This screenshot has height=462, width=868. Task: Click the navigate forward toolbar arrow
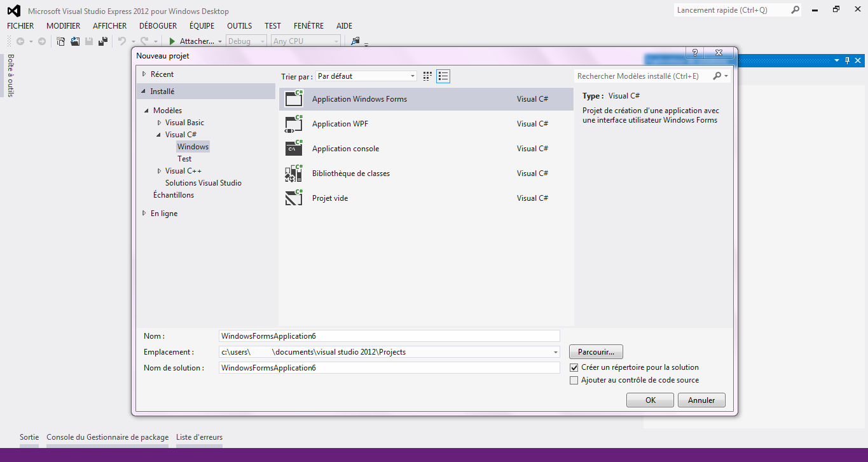click(42, 41)
